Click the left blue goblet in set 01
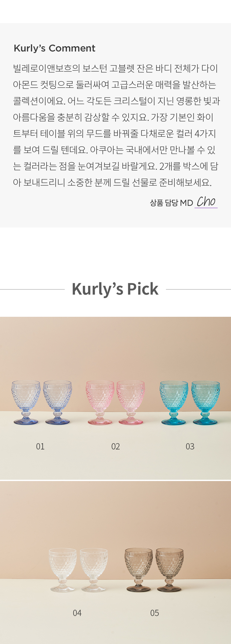The image size is (231, 644). (26, 402)
